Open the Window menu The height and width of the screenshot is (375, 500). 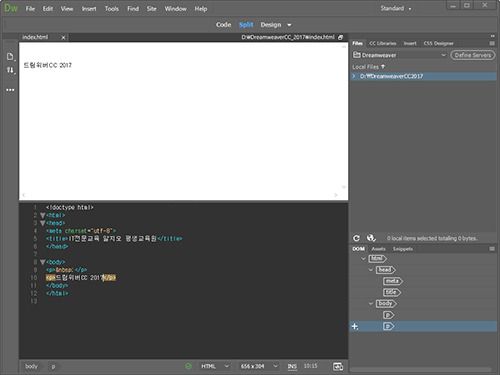(176, 9)
